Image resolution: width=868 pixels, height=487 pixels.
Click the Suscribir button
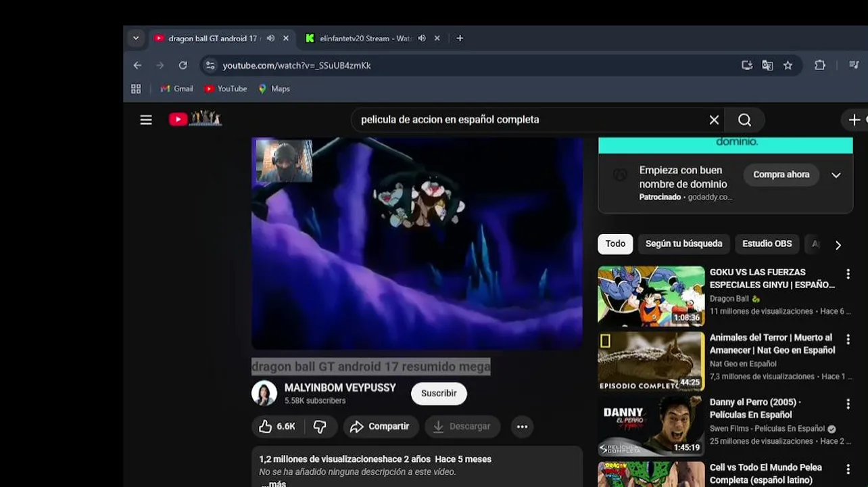click(439, 393)
